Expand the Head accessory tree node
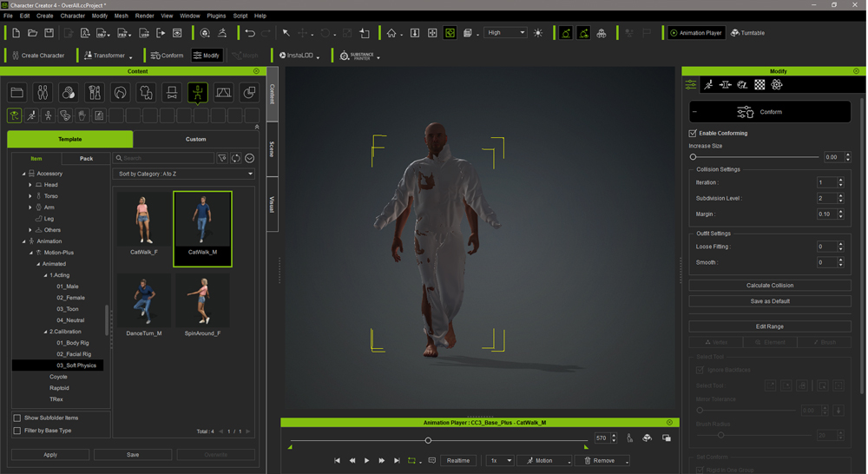The width and height of the screenshot is (868, 474). pyautogui.click(x=30, y=185)
